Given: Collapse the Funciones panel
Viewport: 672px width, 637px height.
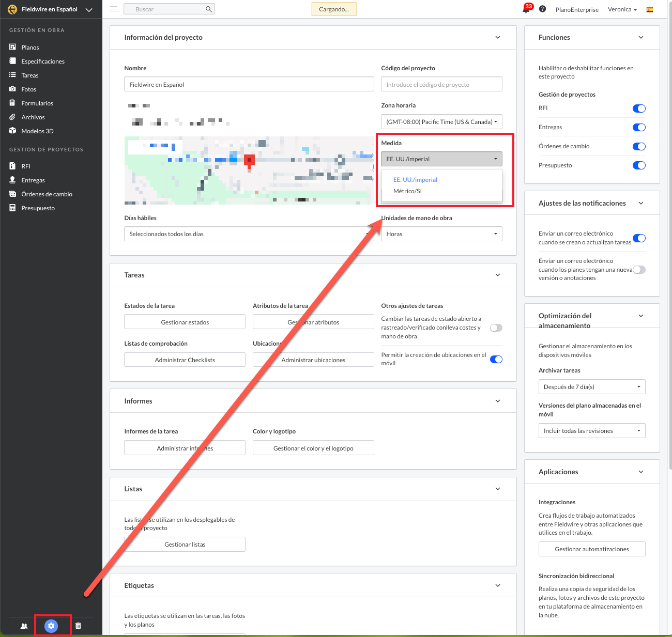Looking at the screenshot, I should (641, 37).
